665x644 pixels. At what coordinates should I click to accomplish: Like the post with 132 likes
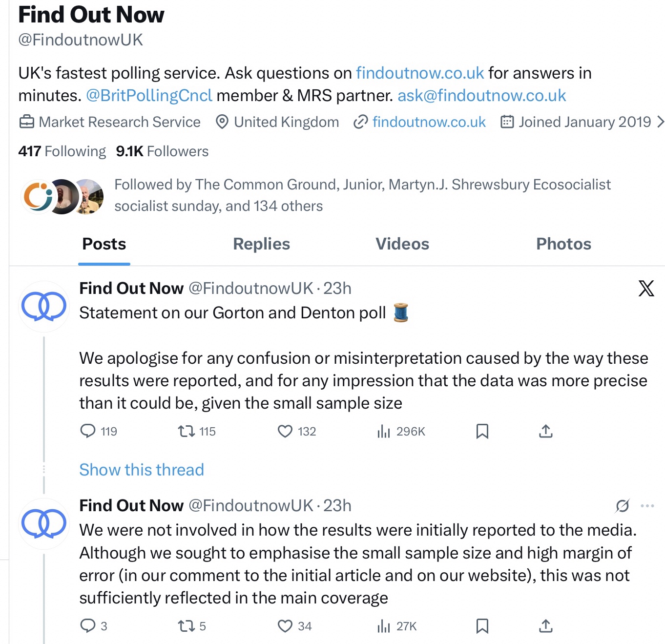click(285, 431)
